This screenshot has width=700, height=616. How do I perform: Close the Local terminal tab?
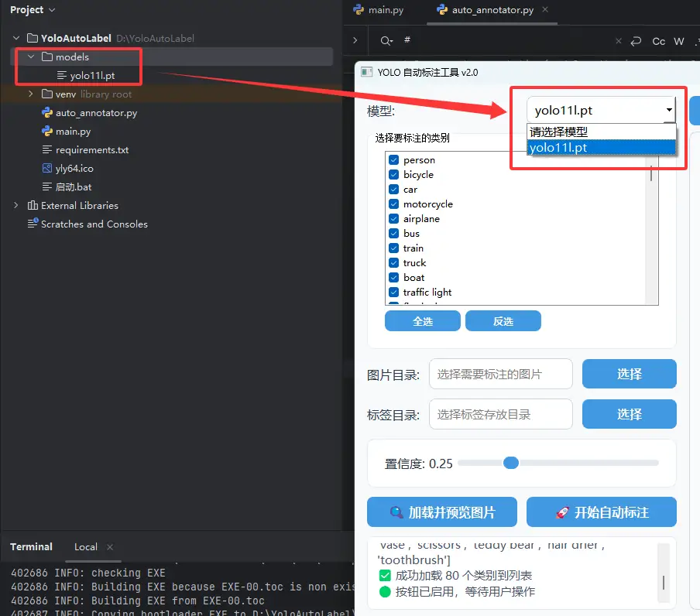(110, 547)
